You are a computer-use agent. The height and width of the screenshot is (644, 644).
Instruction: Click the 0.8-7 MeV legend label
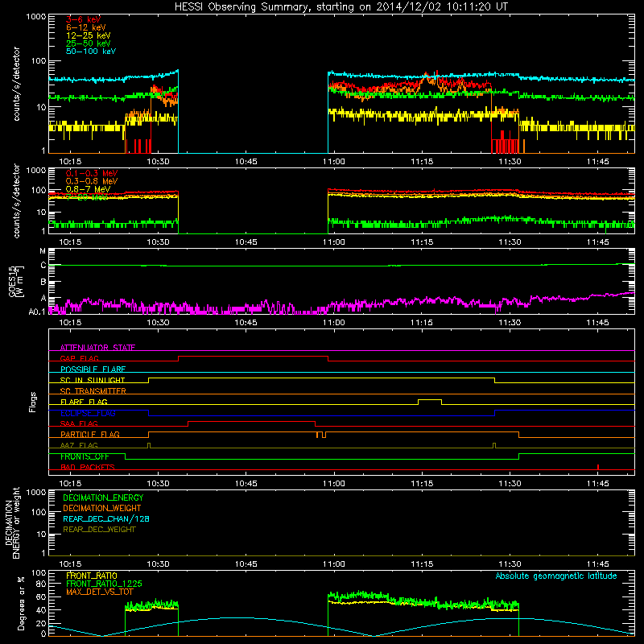pos(88,189)
